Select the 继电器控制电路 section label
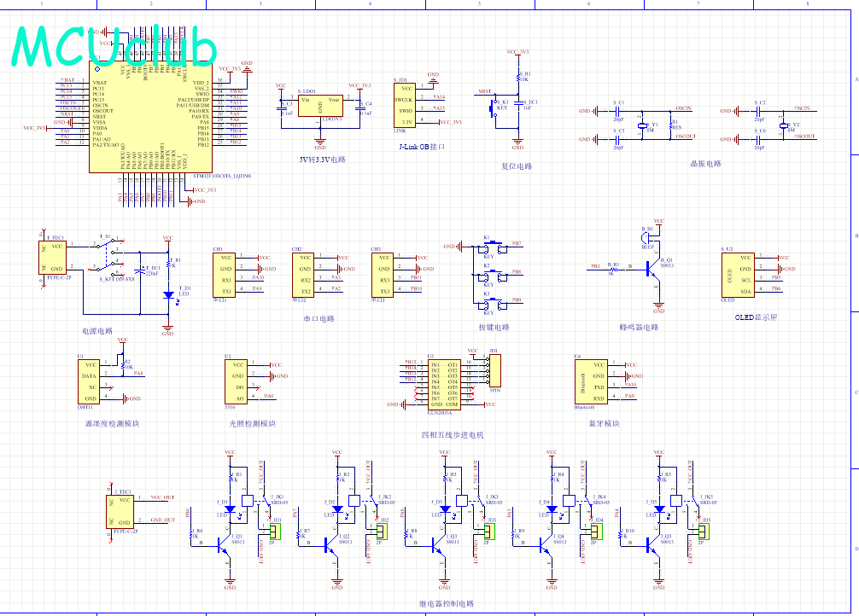The height and width of the screenshot is (616, 859). (446, 603)
